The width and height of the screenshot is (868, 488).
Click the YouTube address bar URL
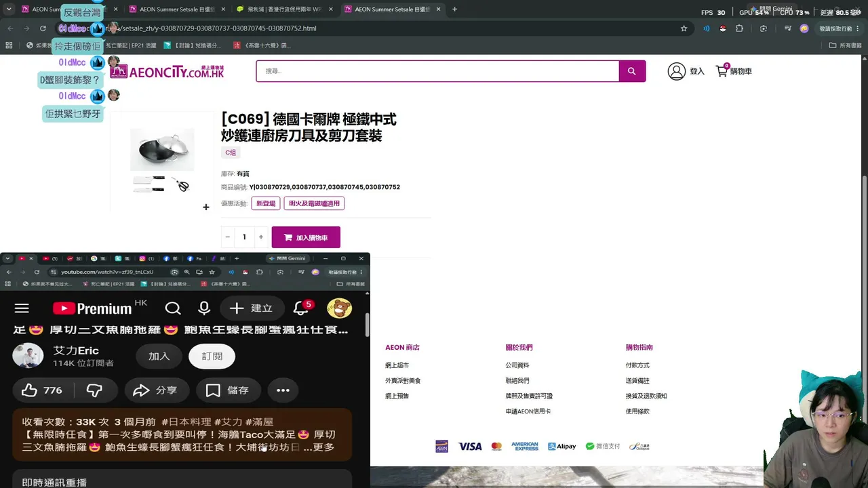click(107, 272)
